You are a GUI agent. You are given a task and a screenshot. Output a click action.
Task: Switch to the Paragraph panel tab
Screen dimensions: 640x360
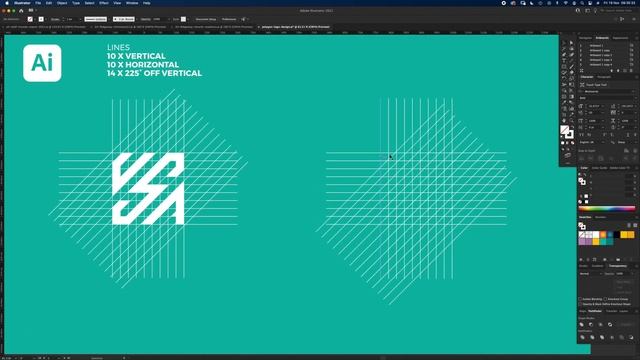point(604,77)
